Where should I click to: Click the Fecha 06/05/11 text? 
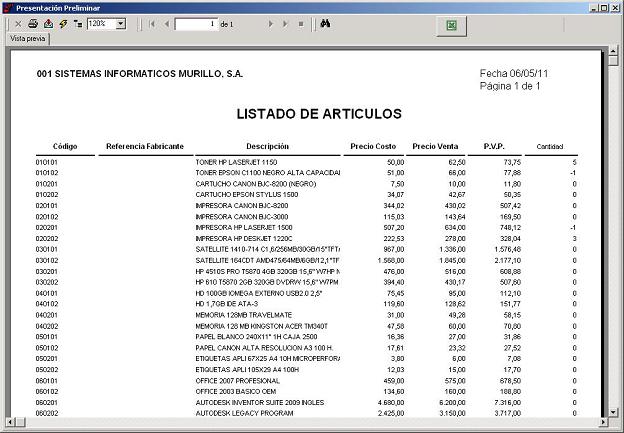click(x=514, y=74)
